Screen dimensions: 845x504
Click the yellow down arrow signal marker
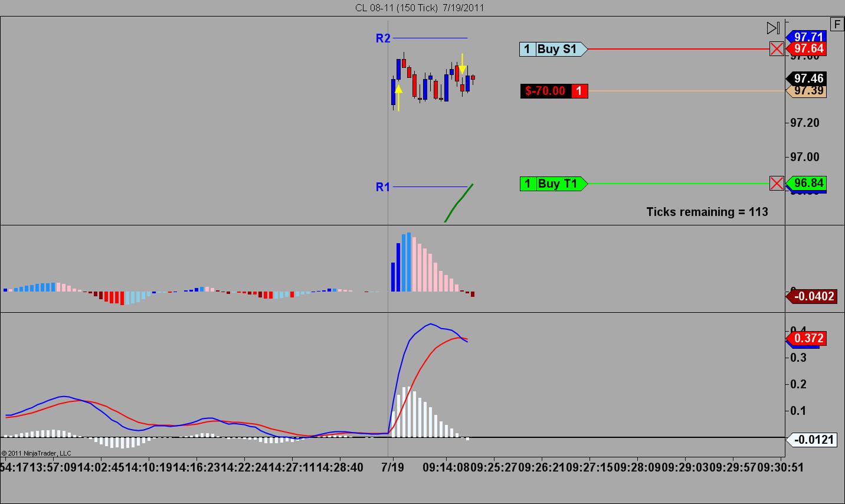(463, 64)
